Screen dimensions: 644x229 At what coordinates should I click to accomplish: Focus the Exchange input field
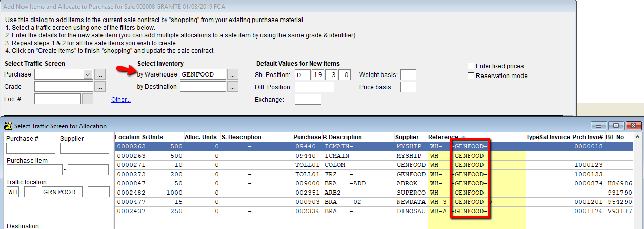click(x=308, y=100)
